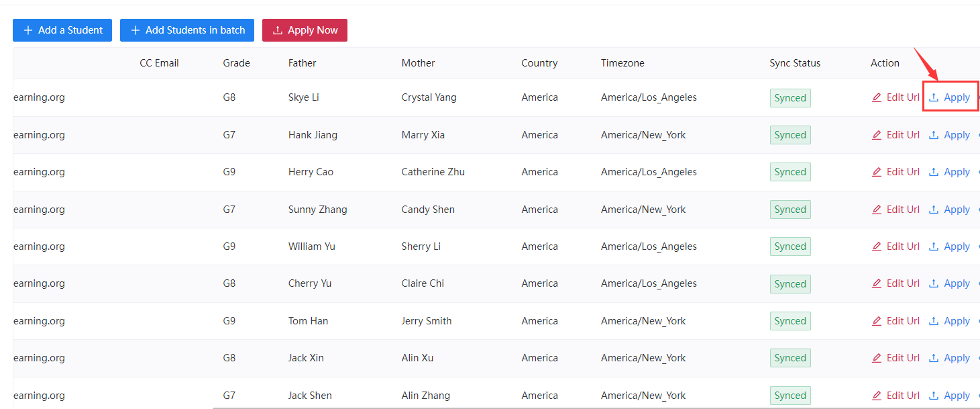Click the upload icon in Sunny Zhang's row
The height and width of the screenshot is (409, 980).
[934, 210]
